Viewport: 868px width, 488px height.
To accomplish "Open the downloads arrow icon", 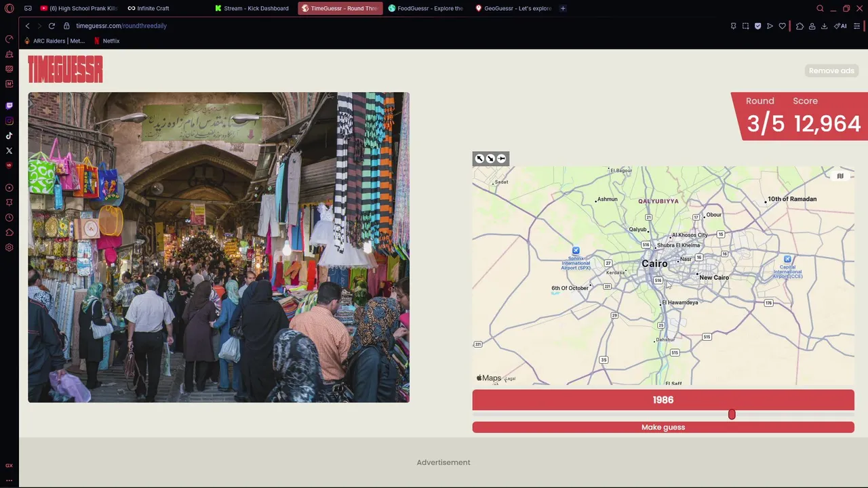I will (824, 26).
